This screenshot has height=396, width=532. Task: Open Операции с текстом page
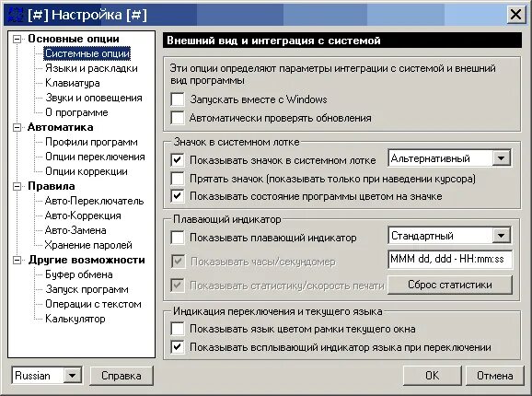click(93, 304)
